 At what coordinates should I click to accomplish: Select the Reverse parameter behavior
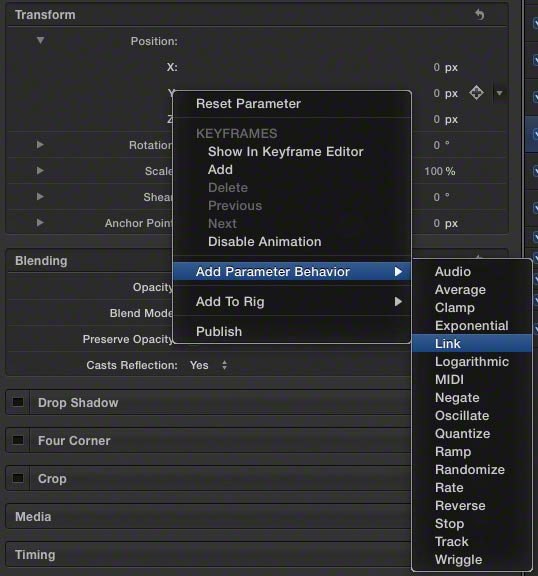click(x=472, y=506)
